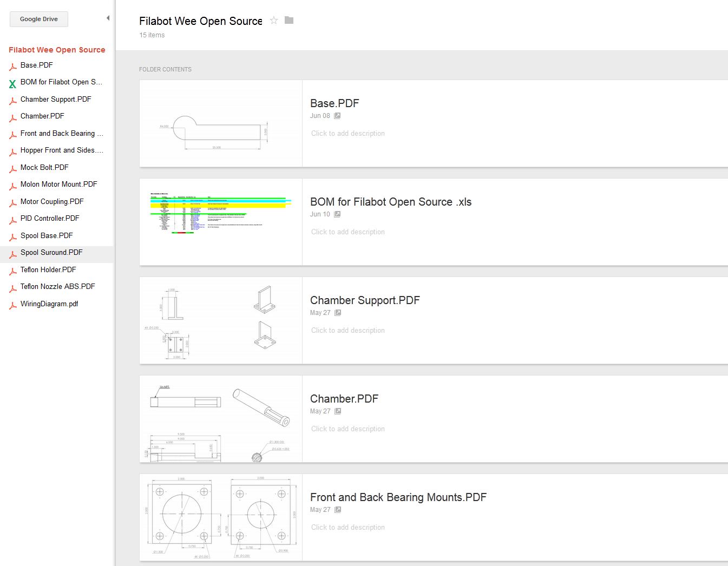
Task: Open Front and Back Bearing Mounts thumbnail
Action: (221, 517)
